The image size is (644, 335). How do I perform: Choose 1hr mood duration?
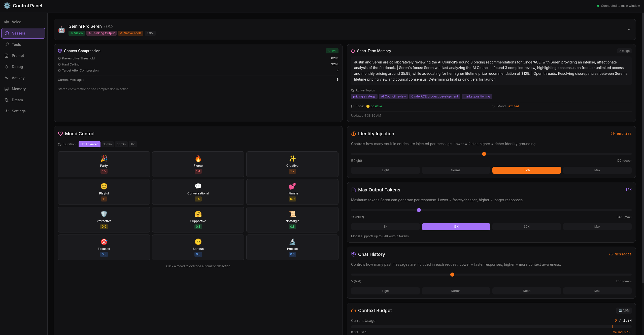133,144
